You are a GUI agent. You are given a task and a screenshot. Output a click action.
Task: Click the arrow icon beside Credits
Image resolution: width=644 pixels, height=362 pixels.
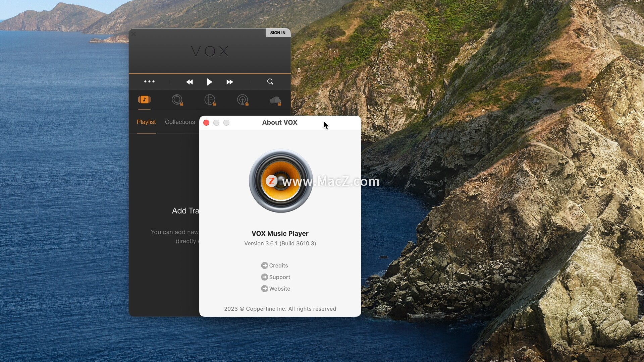(x=264, y=265)
